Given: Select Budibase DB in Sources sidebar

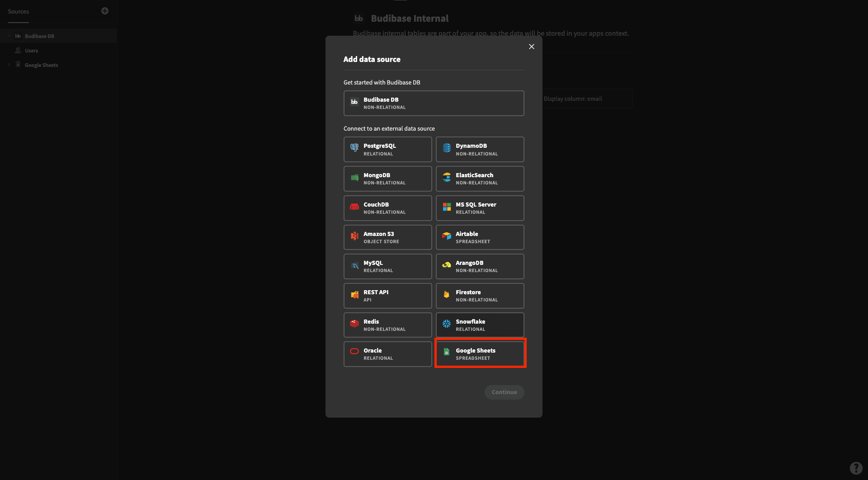Looking at the screenshot, I should coord(58,36).
